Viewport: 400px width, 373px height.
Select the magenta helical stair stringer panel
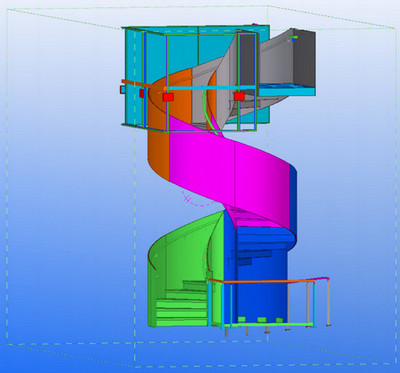click(230, 173)
